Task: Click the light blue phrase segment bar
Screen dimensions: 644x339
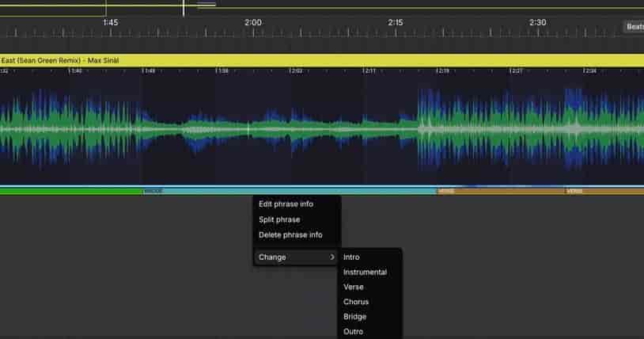Action: click(290, 192)
